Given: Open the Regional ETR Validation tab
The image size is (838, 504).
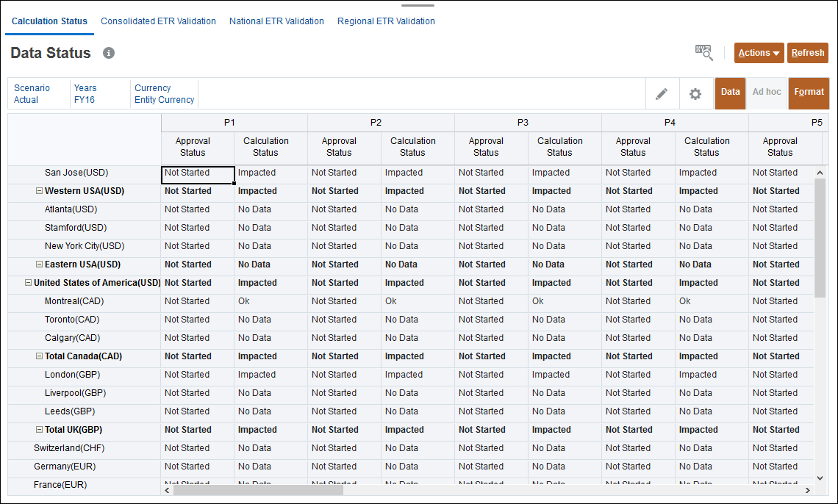Looking at the screenshot, I should coord(386,21).
